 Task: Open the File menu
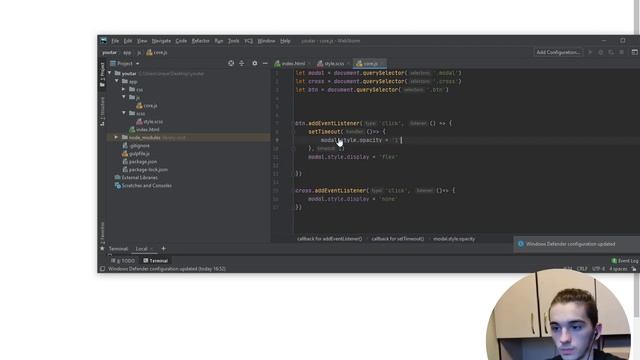click(x=115, y=41)
